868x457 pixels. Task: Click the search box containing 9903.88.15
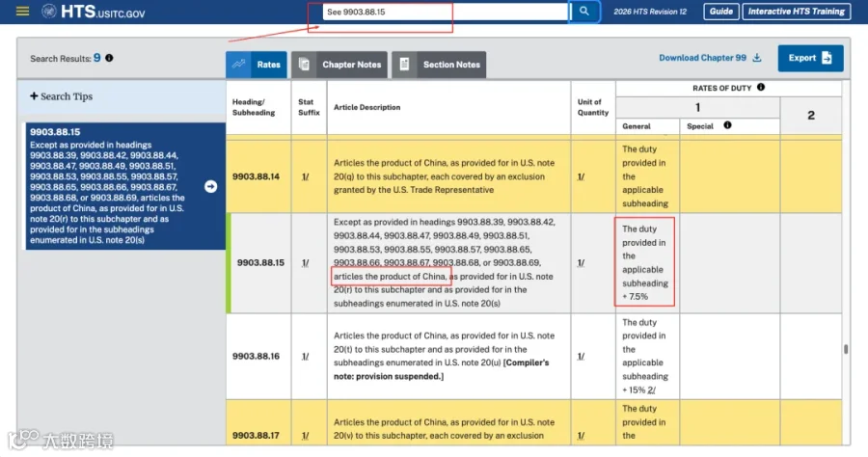click(445, 12)
